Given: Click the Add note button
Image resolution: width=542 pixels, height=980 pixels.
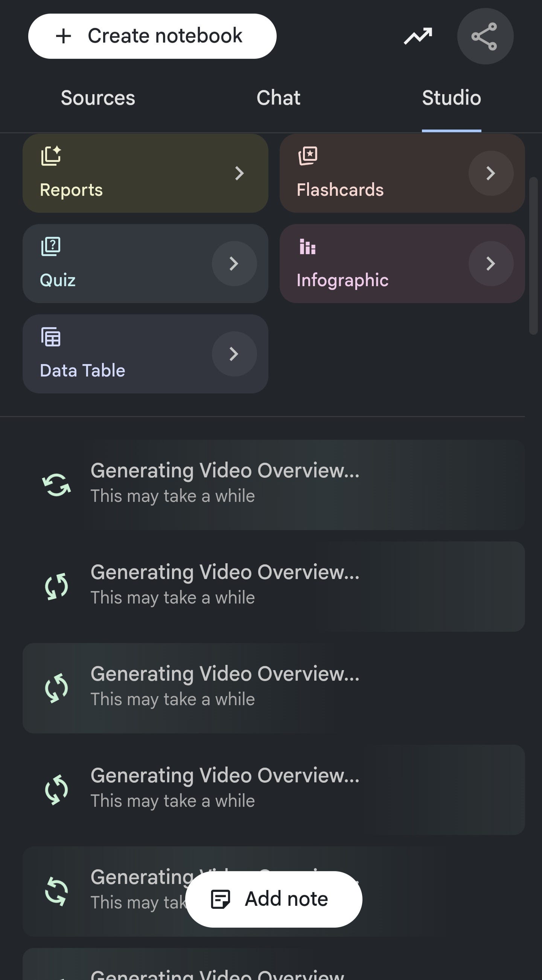Looking at the screenshot, I should coord(274,899).
